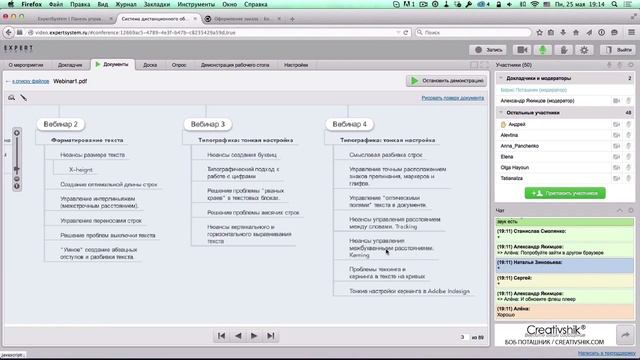Image resolution: width=640 pixels, height=360 pixels.
Task: Click the zoom-in button atop the zoom slider
Action: click(x=17, y=133)
